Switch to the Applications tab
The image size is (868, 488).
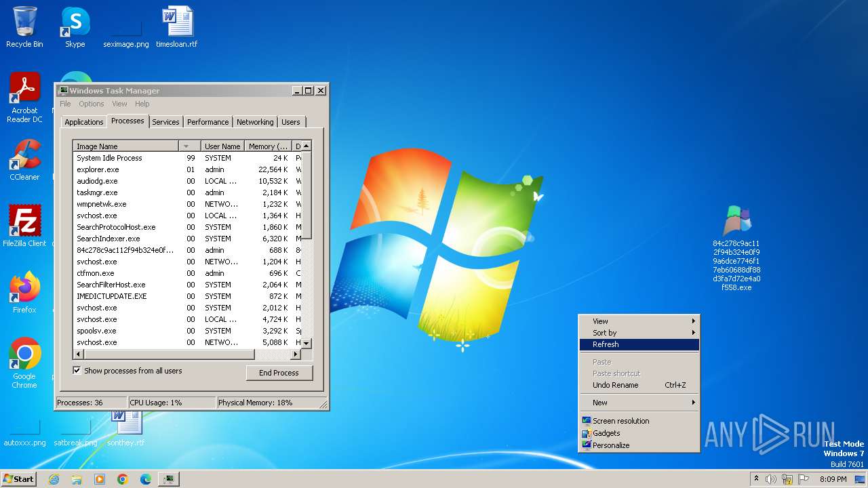click(84, 122)
